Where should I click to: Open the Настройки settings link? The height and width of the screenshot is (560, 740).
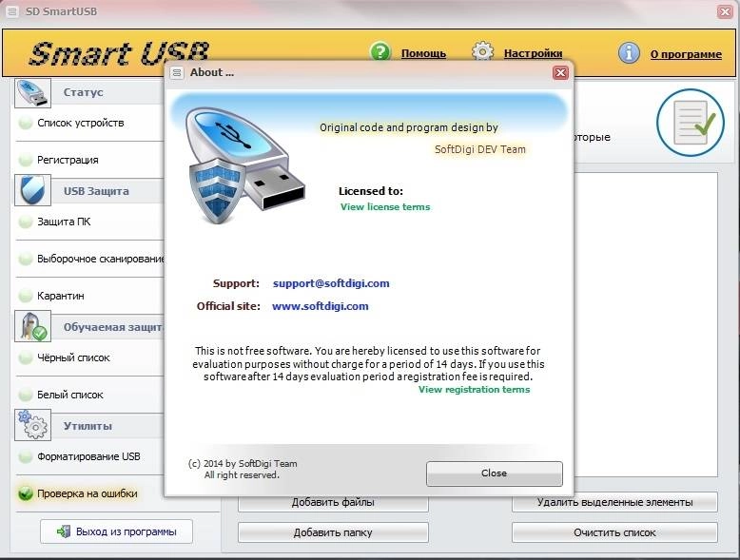coord(533,53)
